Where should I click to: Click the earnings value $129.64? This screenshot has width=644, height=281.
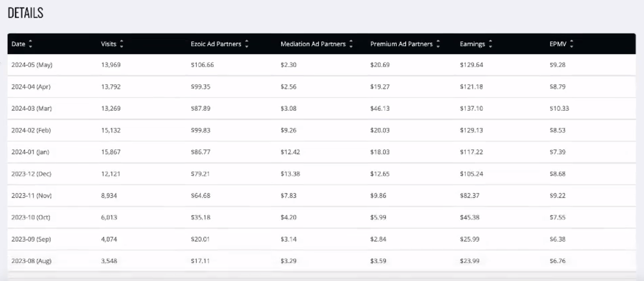(472, 65)
